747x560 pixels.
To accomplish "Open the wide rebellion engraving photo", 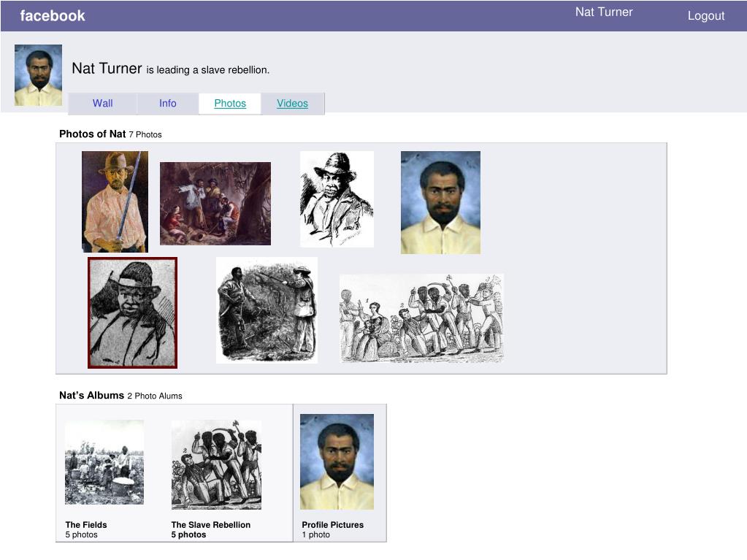I will (x=421, y=318).
